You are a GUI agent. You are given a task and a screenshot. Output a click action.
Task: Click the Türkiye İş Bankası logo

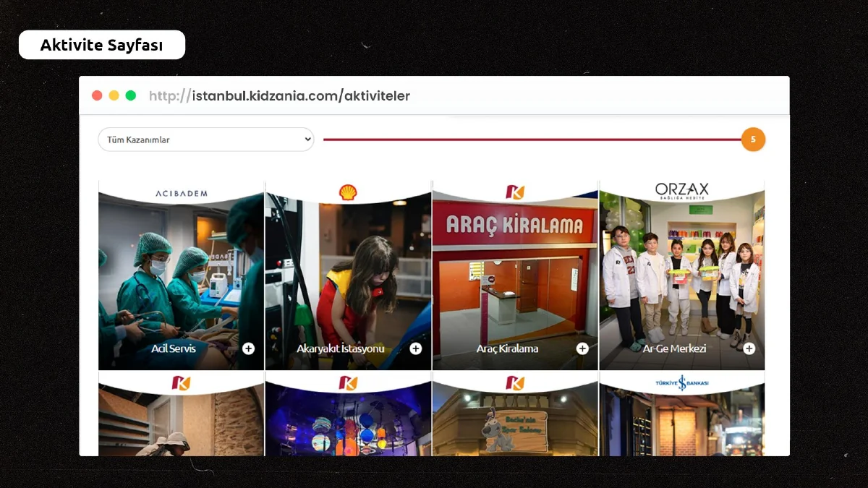(x=681, y=382)
